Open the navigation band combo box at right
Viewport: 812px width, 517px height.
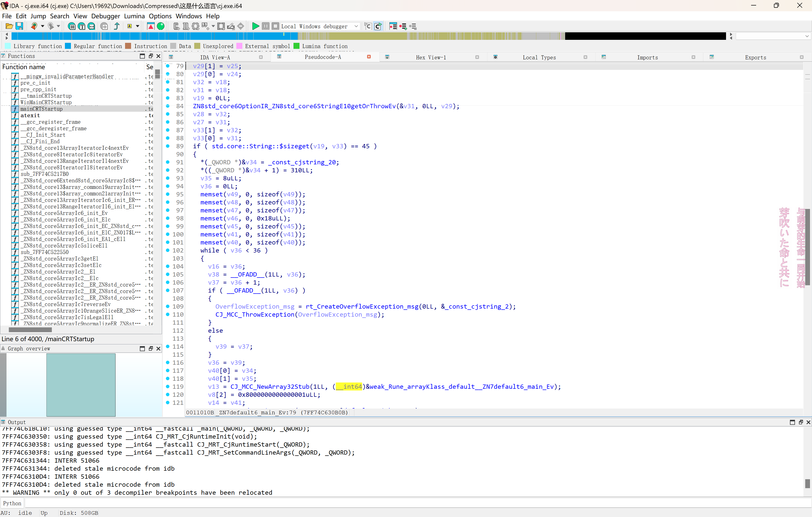tap(773, 36)
